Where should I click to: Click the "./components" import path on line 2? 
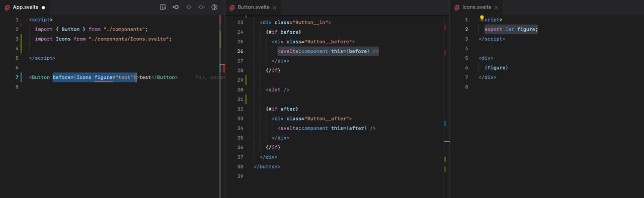124,29
